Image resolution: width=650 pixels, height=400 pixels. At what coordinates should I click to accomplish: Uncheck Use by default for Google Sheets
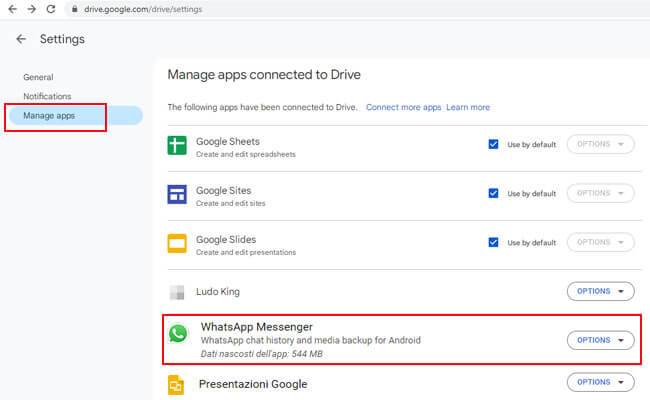click(493, 144)
